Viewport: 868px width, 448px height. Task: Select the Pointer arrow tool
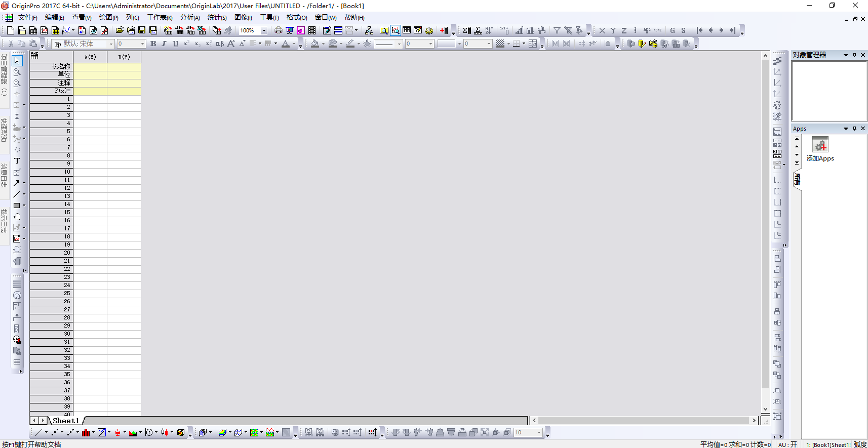17,61
